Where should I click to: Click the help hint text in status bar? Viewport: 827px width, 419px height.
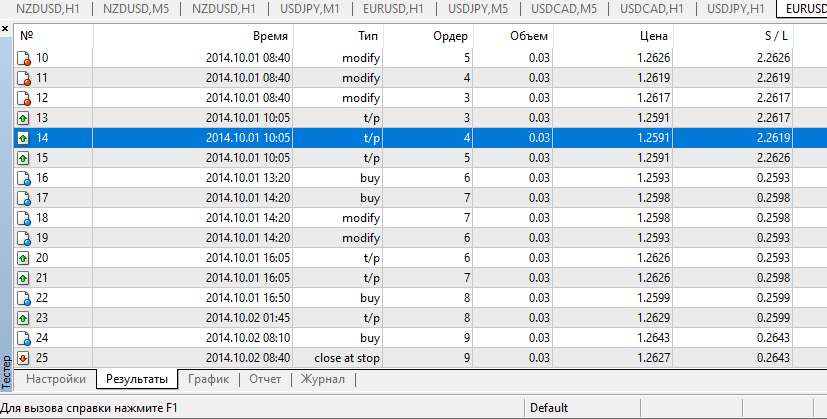pyautogui.click(x=89, y=408)
